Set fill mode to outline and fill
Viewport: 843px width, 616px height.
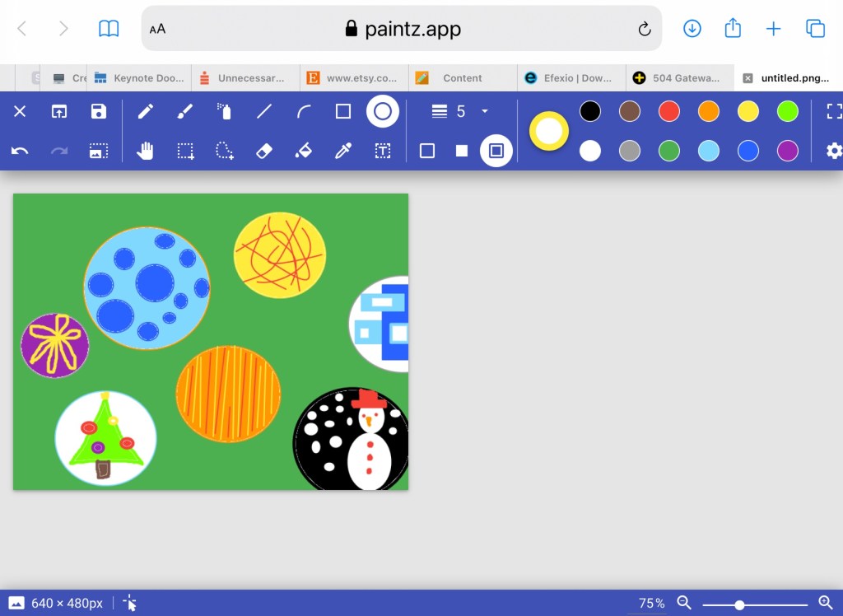click(496, 151)
